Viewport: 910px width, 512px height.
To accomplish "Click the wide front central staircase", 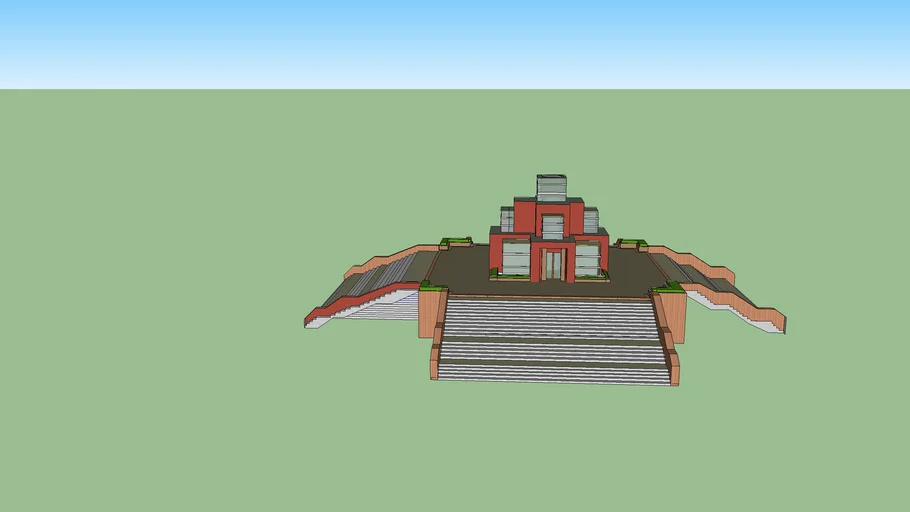I will pyautogui.click(x=554, y=338).
